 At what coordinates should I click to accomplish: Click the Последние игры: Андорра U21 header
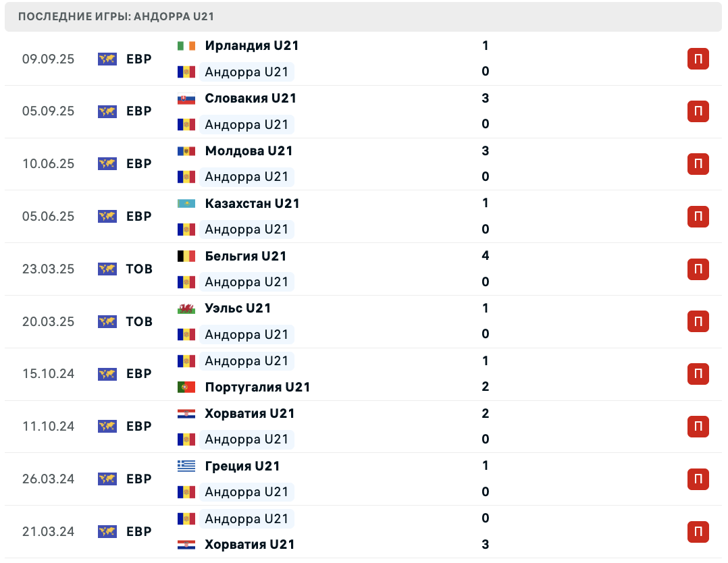[116, 16]
